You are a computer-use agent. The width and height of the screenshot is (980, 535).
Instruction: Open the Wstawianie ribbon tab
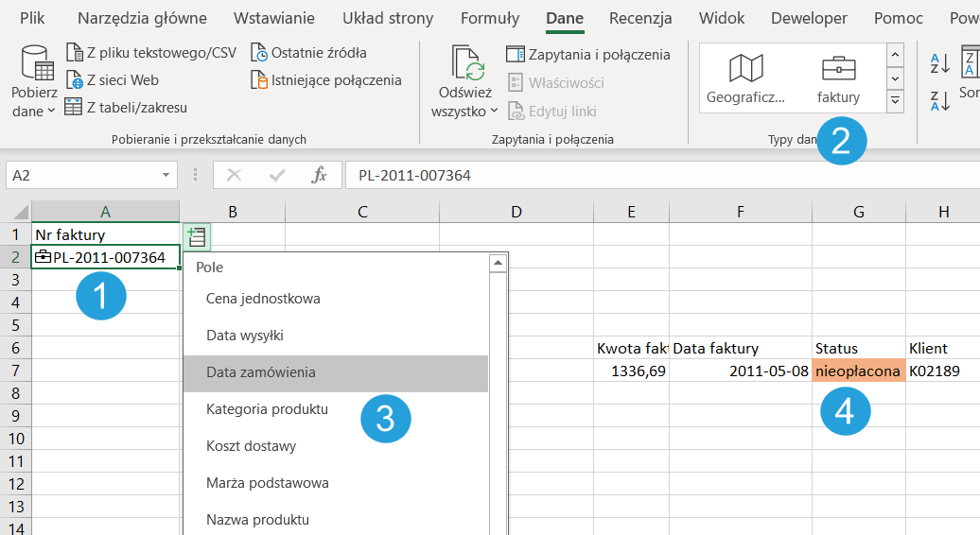click(272, 18)
